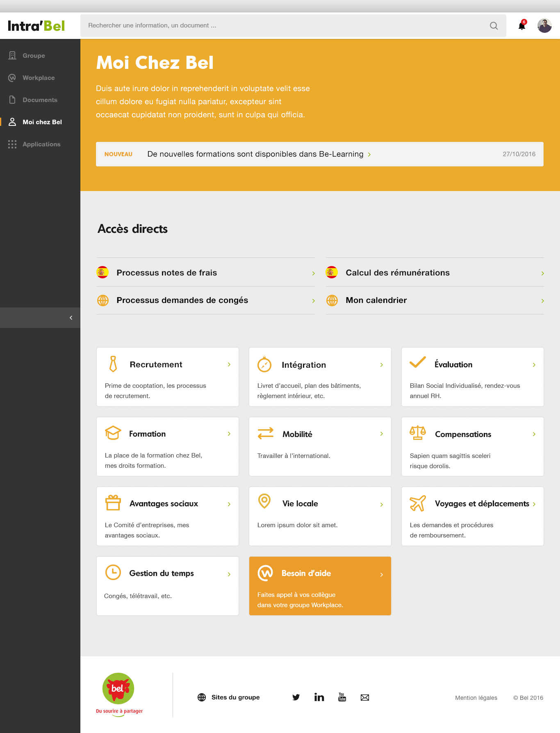Click the Workplace sidebar icon

[12, 77]
